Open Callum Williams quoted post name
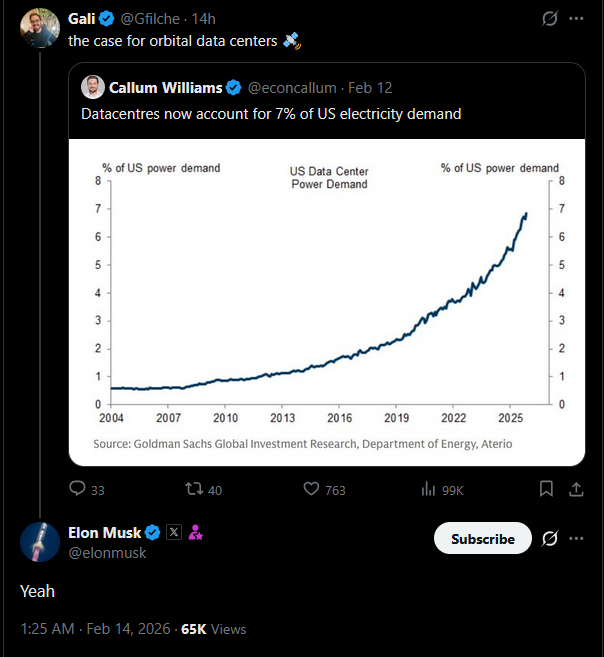 point(165,87)
